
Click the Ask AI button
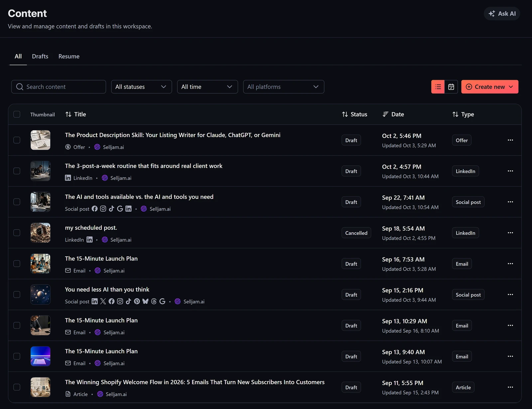tap(502, 14)
